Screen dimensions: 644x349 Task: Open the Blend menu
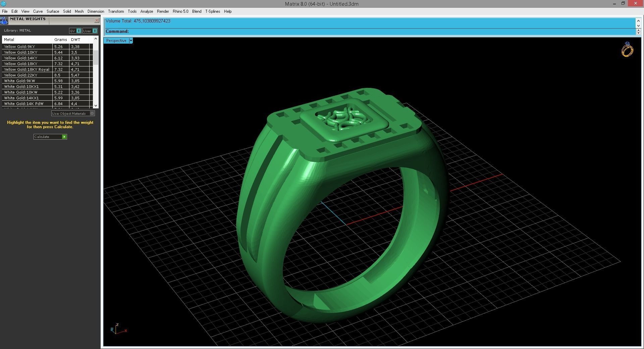coord(197,11)
